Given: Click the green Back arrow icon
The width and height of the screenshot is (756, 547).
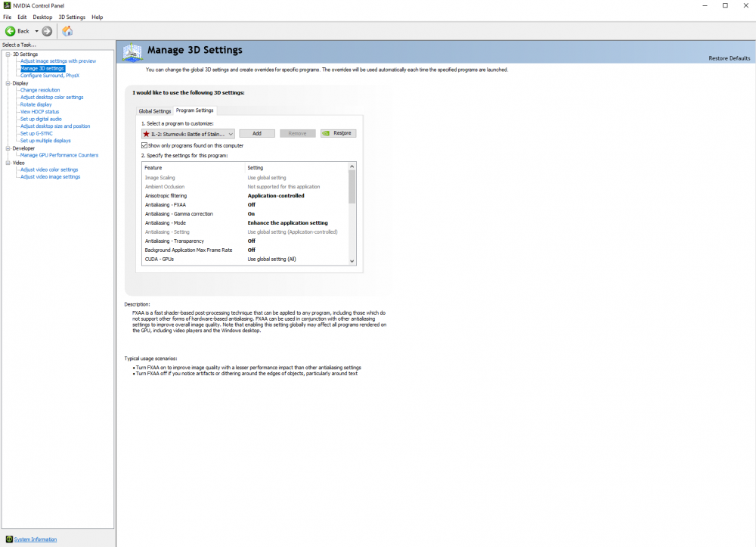Looking at the screenshot, I should (x=11, y=31).
